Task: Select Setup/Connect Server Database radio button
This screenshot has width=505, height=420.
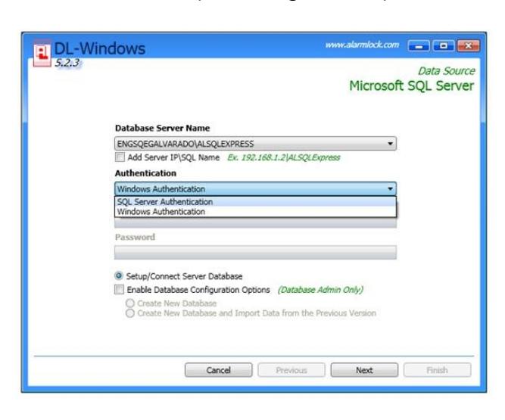Action: coord(119,275)
